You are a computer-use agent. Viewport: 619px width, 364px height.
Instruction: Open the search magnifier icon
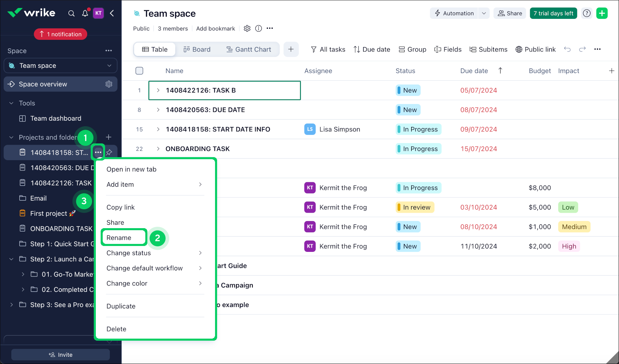point(71,13)
